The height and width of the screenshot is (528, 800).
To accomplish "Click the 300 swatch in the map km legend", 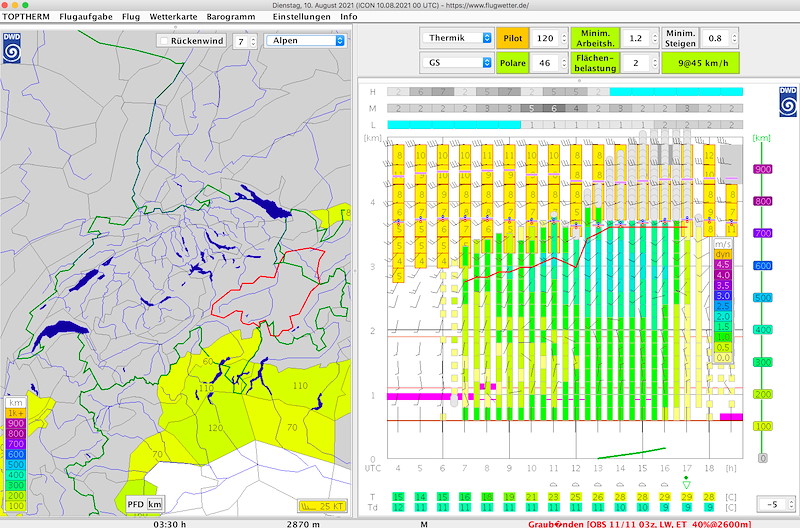I will (x=15, y=485).
